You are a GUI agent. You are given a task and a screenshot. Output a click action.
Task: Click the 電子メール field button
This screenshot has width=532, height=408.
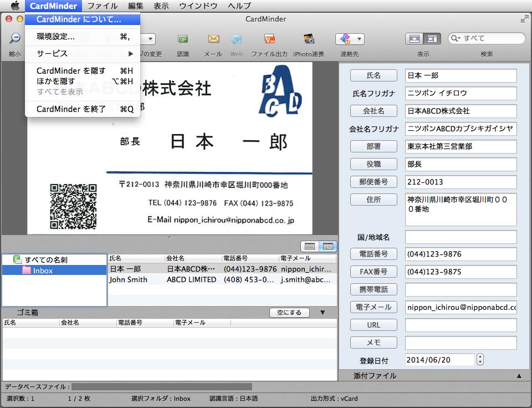tap(374, 307)
